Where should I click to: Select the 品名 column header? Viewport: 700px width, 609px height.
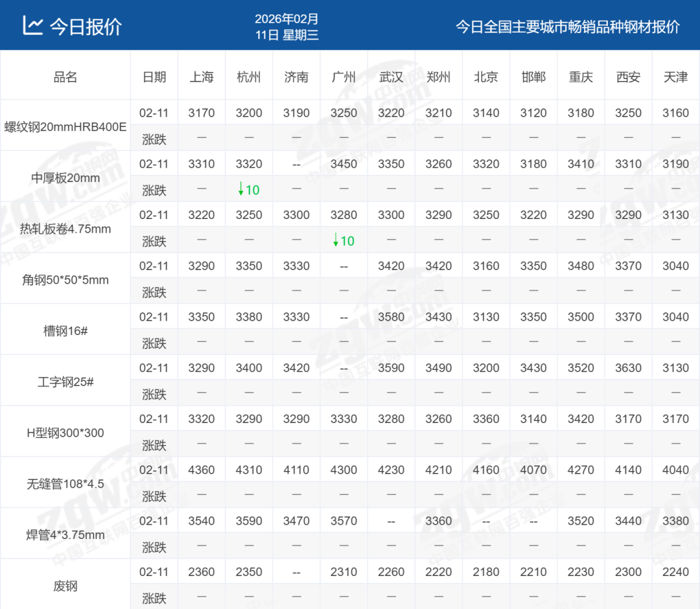[65, 77]
